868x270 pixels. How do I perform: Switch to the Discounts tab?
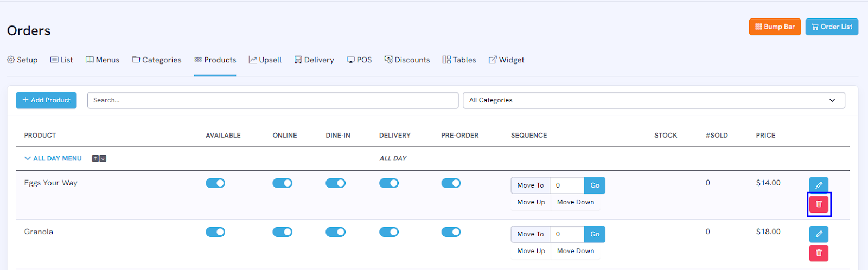coord(407,60)
